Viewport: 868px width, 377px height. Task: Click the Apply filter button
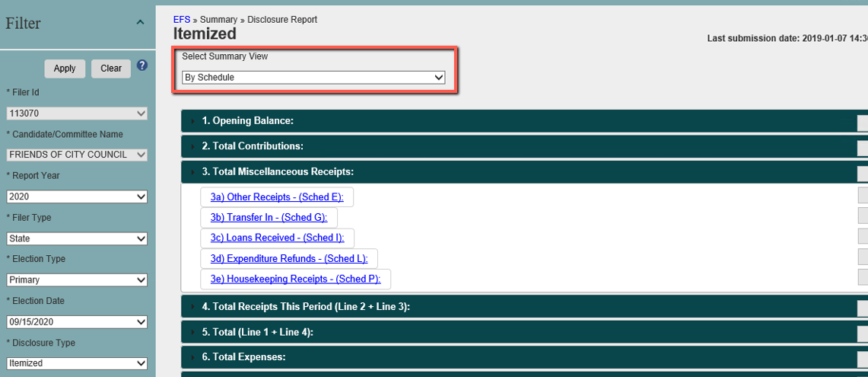click(x=65, y=69)
